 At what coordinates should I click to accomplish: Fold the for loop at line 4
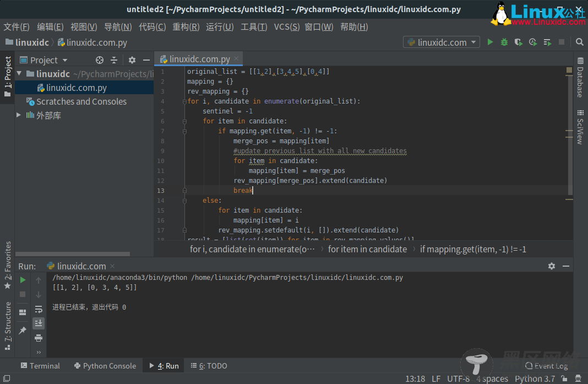(x=184, y=101)
